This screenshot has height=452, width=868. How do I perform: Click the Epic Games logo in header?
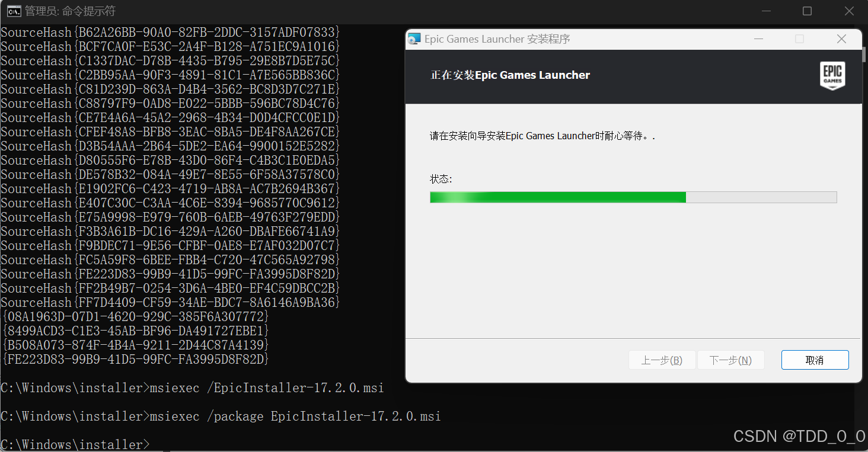click(x=832, y=76)
